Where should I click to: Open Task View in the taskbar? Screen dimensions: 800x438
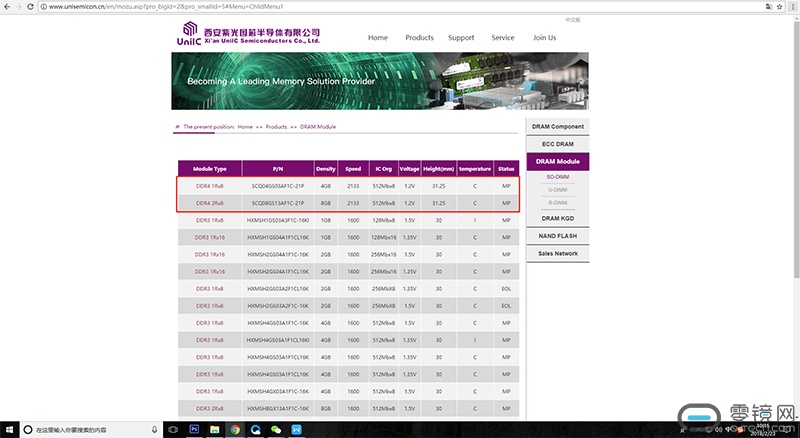[174, 429]
